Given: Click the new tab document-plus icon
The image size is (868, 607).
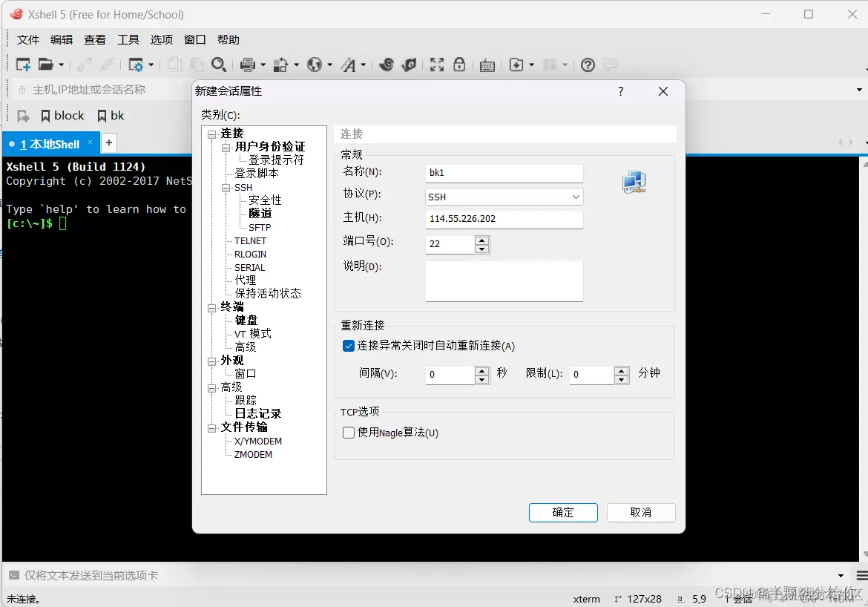Looking at the screenshot, I should click(x=516, y=65).
